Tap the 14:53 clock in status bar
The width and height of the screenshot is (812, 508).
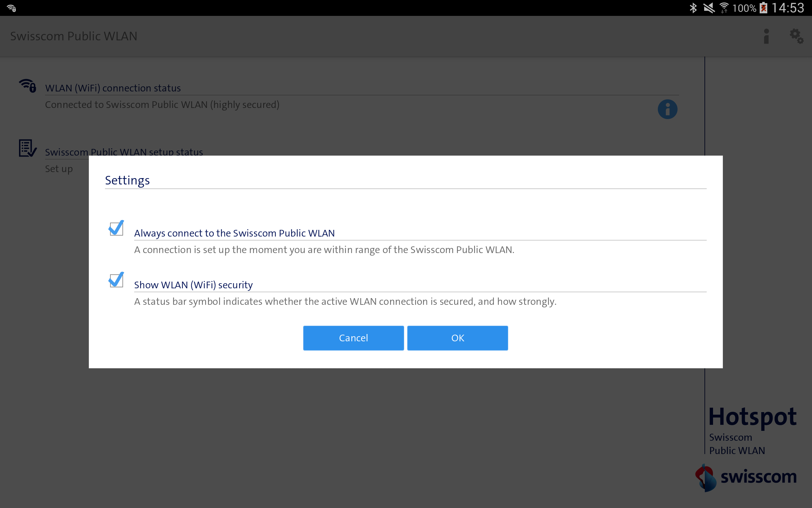(x=788, y=8)
